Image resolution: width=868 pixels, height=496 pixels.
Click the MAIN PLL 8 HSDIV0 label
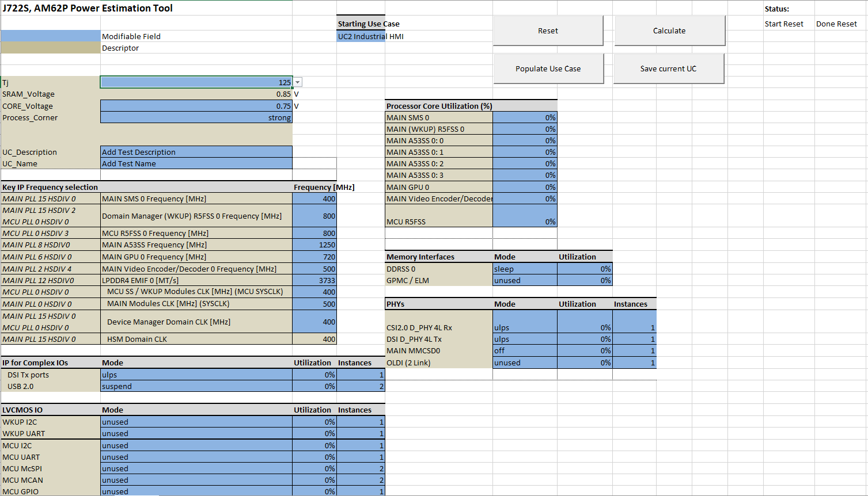click(x=36, y=245)
